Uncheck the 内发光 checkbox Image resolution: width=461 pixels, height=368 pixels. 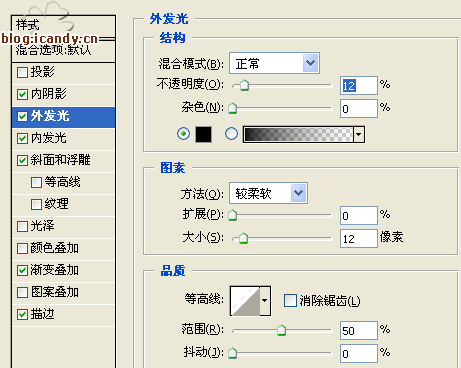click(x=22, y=138)
